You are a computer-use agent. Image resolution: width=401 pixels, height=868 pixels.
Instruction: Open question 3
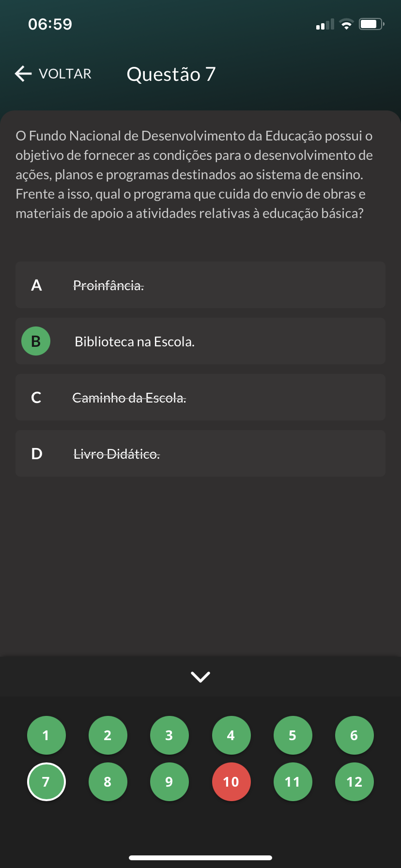pyautogui.click(x=169, y=735)
